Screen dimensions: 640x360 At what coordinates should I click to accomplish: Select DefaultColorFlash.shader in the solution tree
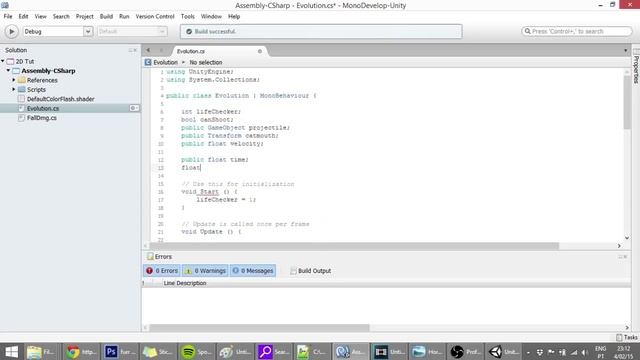point(60,99)
